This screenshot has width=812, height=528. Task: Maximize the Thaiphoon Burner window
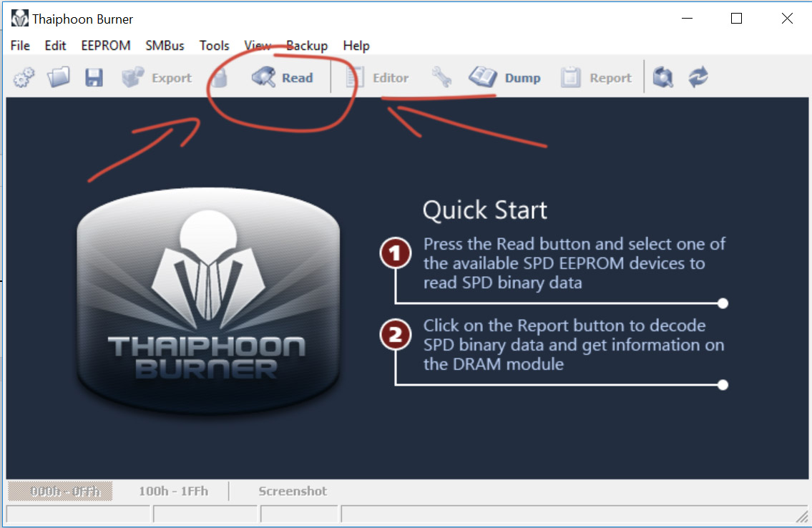point(736,19)
